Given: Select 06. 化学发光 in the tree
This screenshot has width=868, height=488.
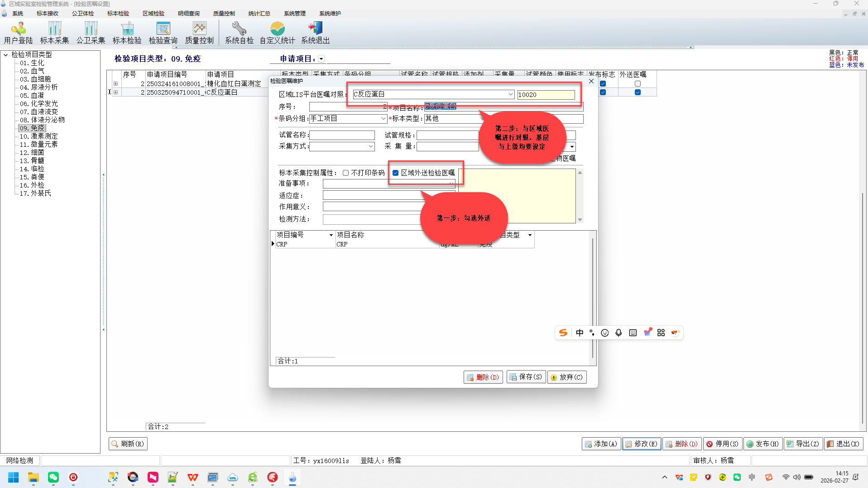Looking at the screenshot, I should pos(39,104).
